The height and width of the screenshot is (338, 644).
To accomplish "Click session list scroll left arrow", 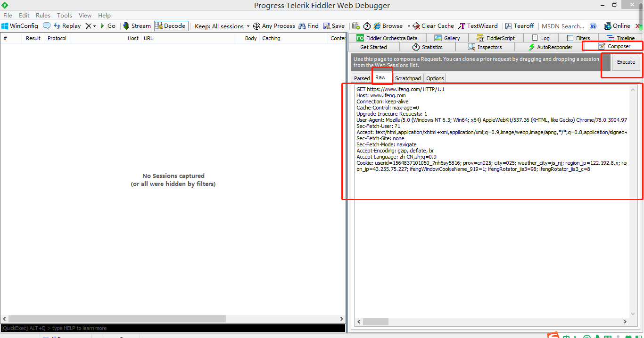I will 4,319.
